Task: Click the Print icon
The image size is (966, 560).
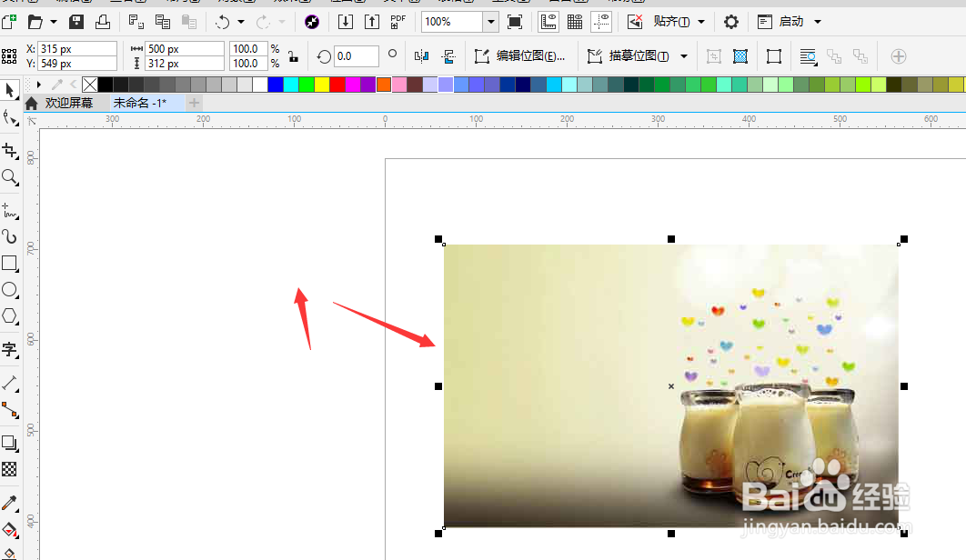Action: (x=103, y=22)
